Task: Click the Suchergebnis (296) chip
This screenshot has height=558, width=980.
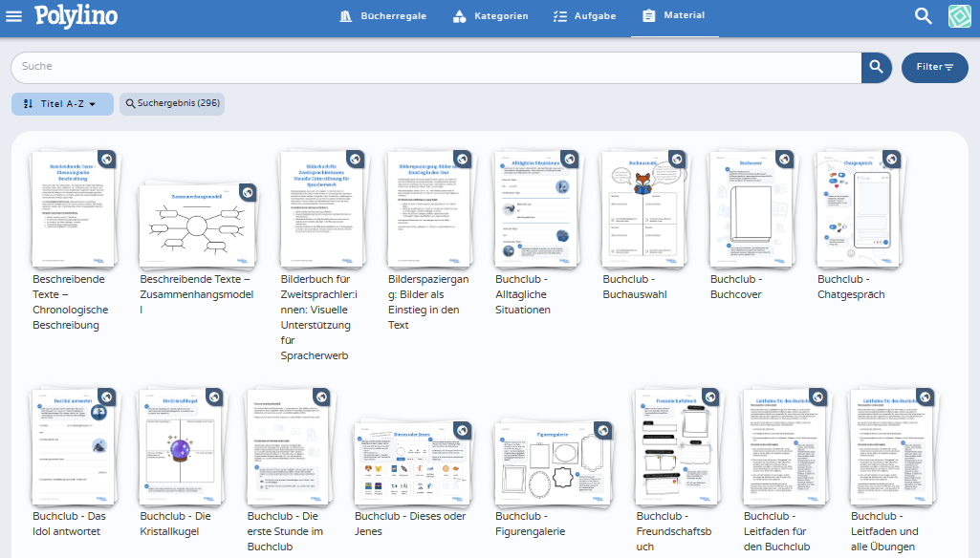Action: pos(172,104)
